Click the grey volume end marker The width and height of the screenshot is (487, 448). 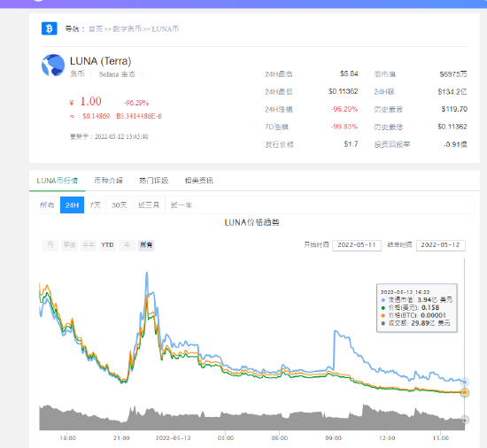point(465,420)
